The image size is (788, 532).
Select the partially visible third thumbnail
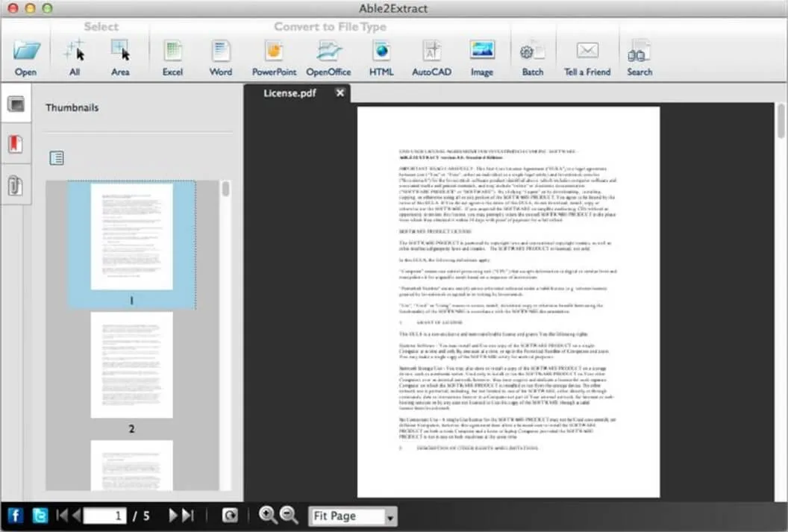click(131, 465)
